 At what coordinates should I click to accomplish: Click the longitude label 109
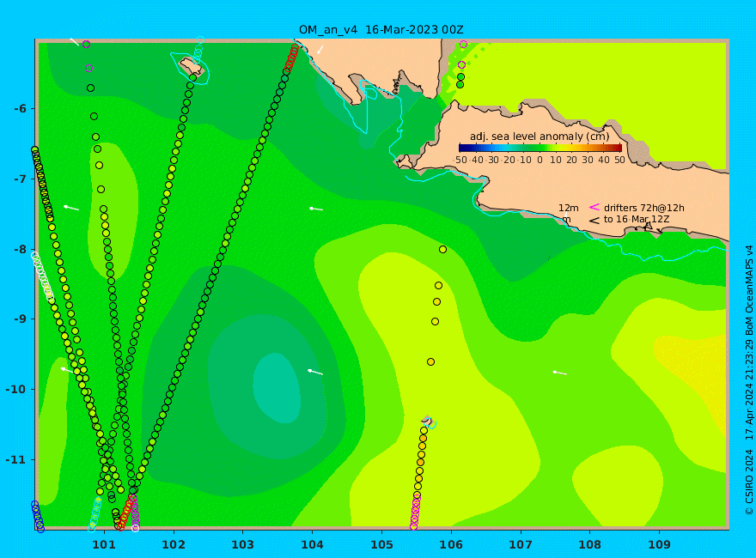(659, 545)
